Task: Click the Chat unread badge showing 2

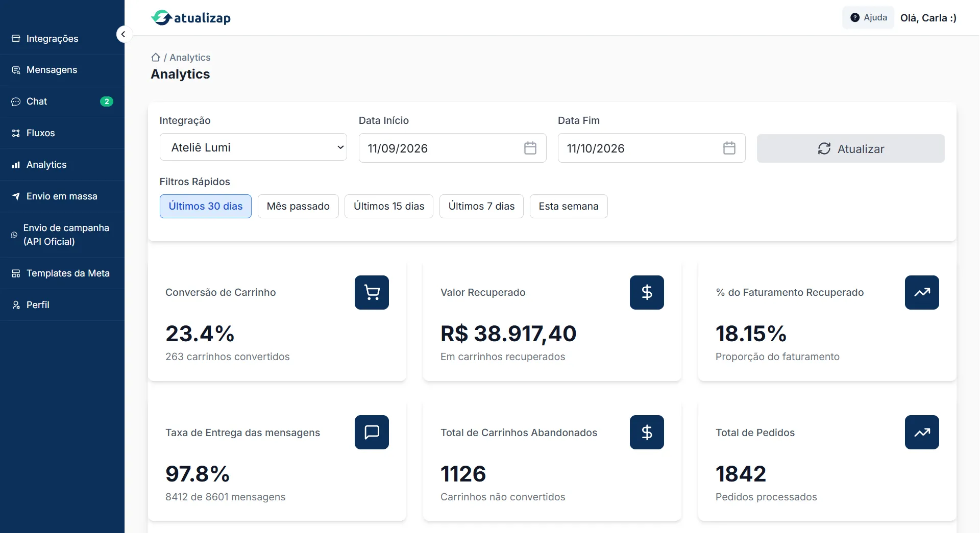Action: coord(107,101)
